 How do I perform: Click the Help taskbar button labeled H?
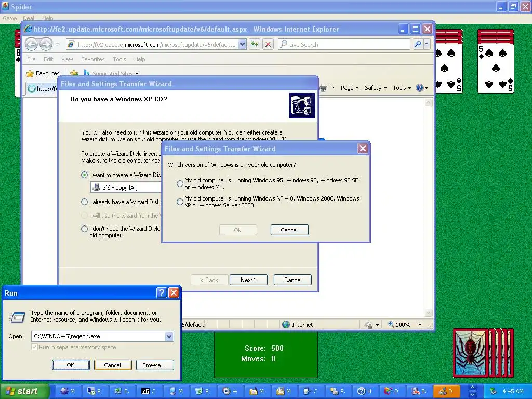click(x=364, y=391)
